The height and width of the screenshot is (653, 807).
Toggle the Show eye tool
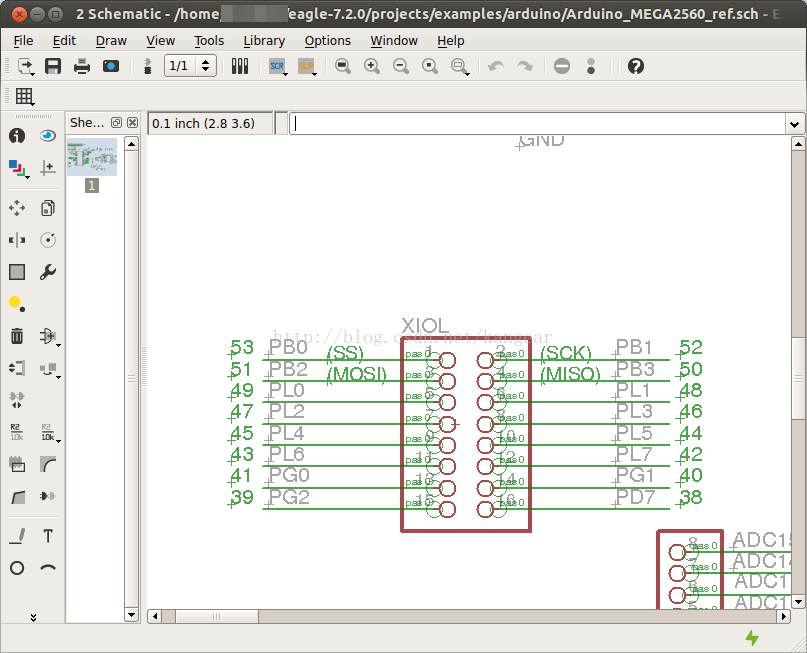pyautogui.click(x=48, y=136)
